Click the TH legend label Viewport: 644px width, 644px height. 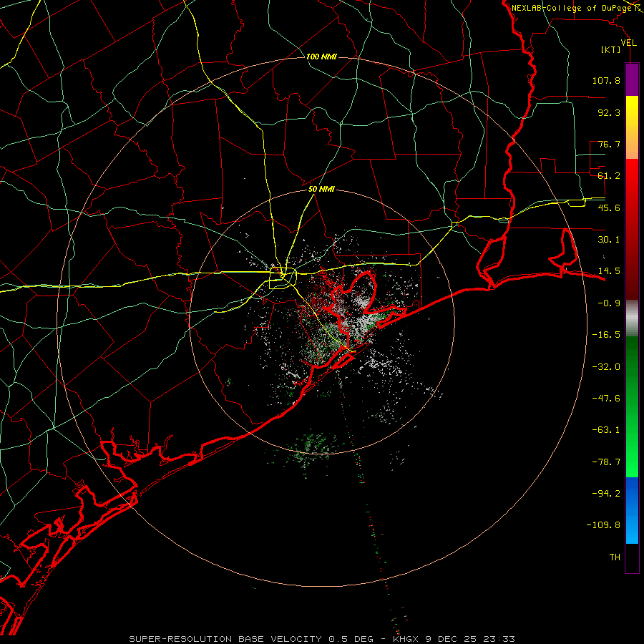pyautogui.click(x=615, y=557)
